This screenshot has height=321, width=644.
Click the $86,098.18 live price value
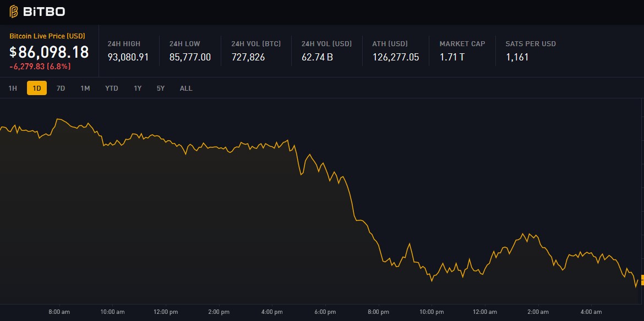click(x=49, y=52)
